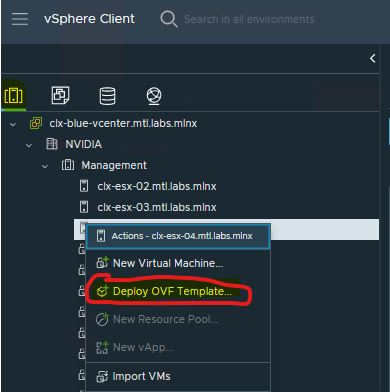Image resolution: width=390 pixels, height=392 pixels.
Task: Collapse the navigator side panel arrow
Action: [x=373, y=58]
